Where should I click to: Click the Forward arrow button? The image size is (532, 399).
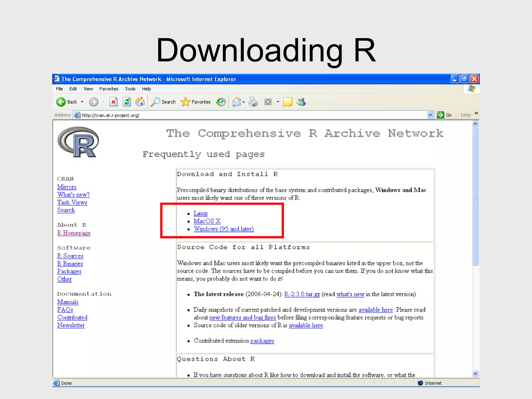pyautogui.click(x=94, y=102)
